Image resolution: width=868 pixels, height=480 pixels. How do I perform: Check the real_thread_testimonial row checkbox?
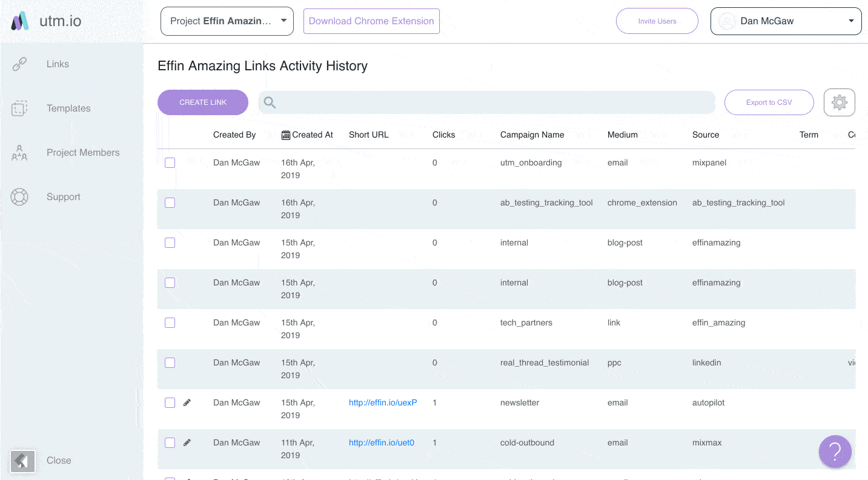point(170,363)
